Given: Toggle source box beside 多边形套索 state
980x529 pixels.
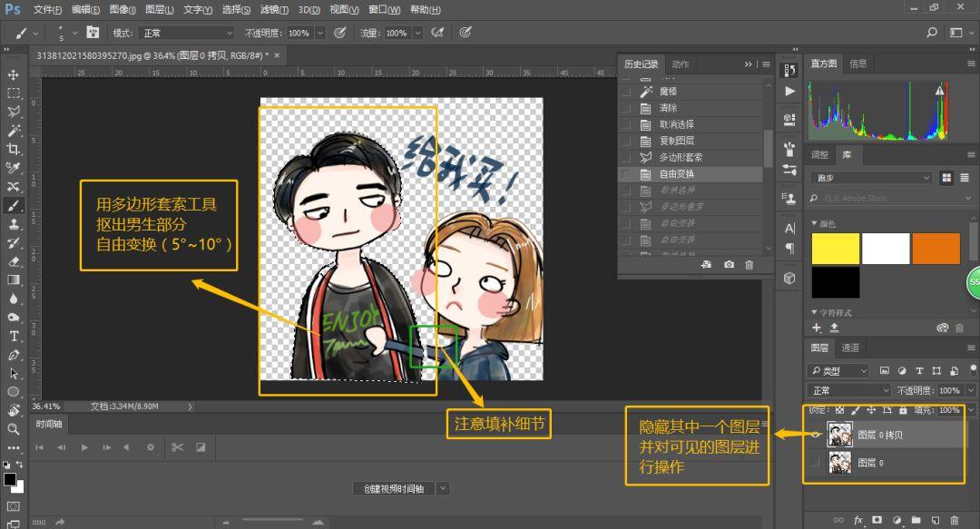Looking at the screenshot, I should [x=625, y=158].
